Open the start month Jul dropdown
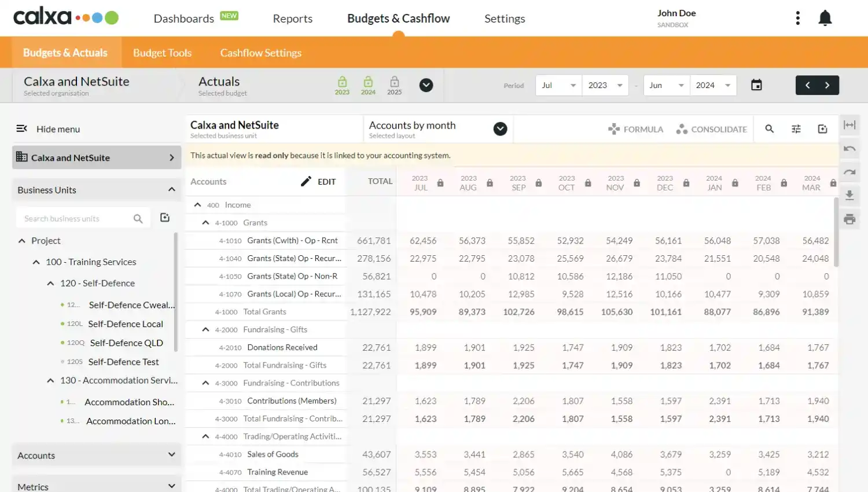 558,85
